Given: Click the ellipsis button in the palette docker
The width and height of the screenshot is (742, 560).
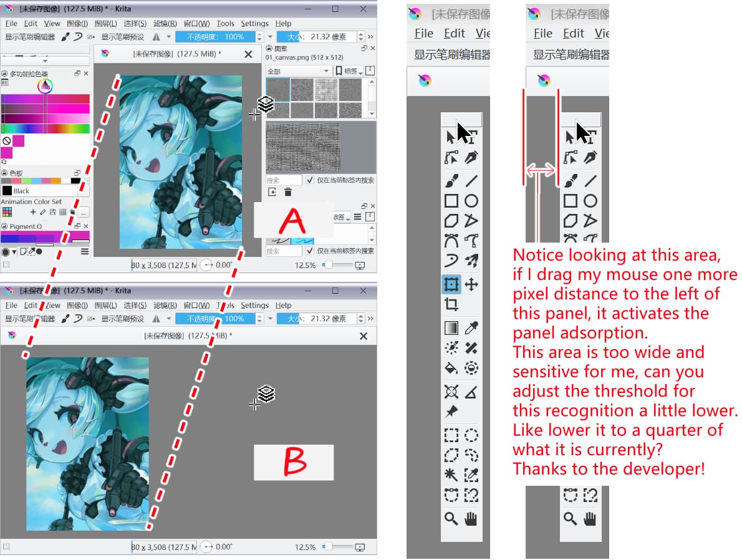Looking at the screenshot, I should [84, 213].
